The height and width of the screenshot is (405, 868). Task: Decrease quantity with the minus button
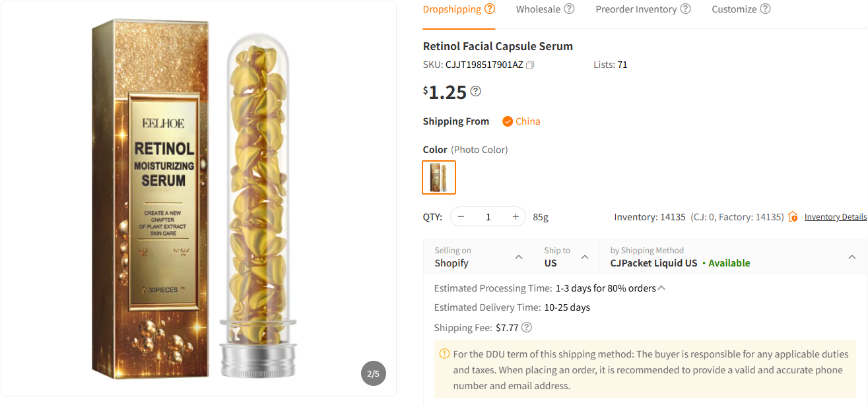pyautogui.click(x=461, y=217)
